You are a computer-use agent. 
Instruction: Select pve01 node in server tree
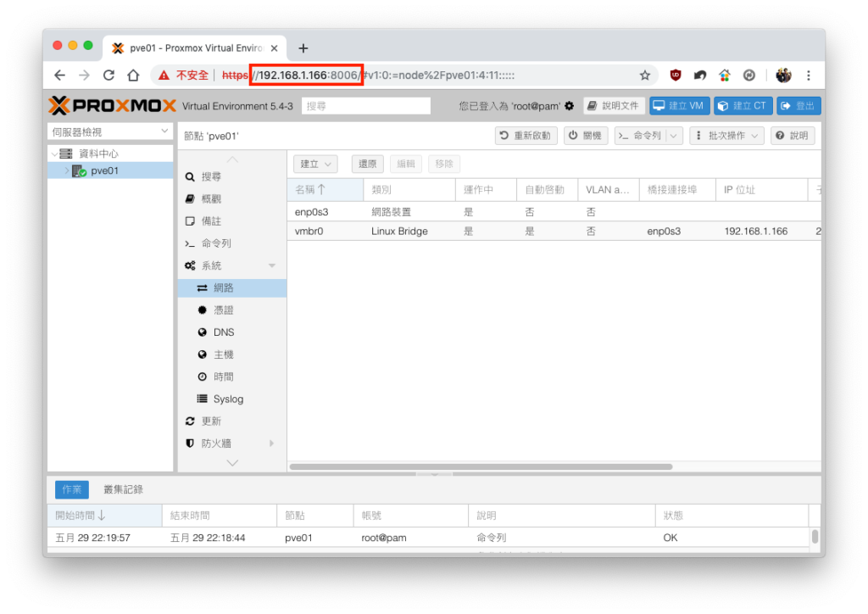pyautogui.click(x=110, y=170)
